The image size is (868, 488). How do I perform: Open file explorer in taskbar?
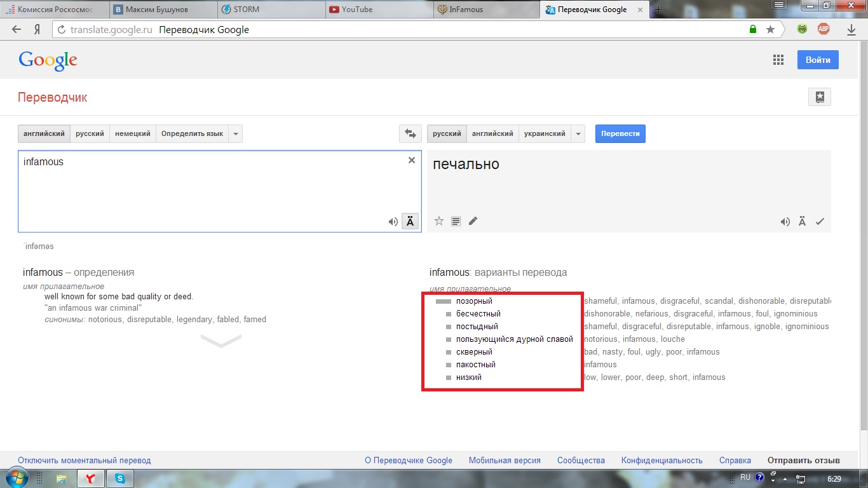(x=62, y=478)
